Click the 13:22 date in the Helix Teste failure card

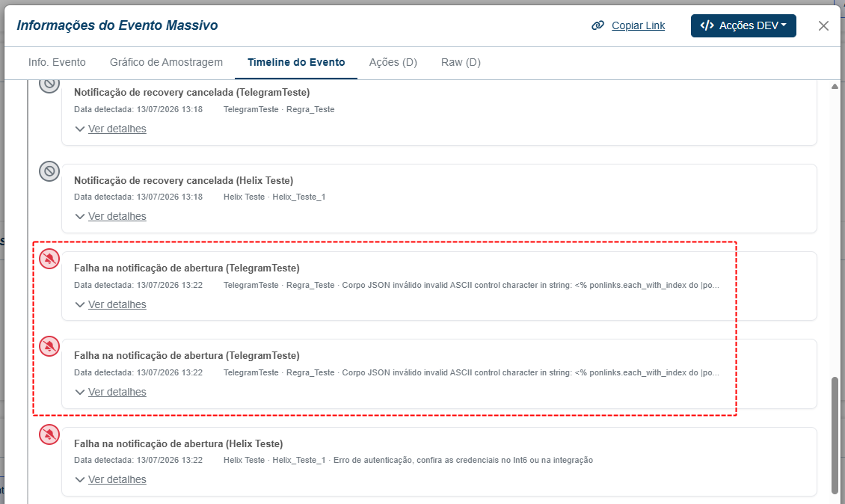pos(170,461)
